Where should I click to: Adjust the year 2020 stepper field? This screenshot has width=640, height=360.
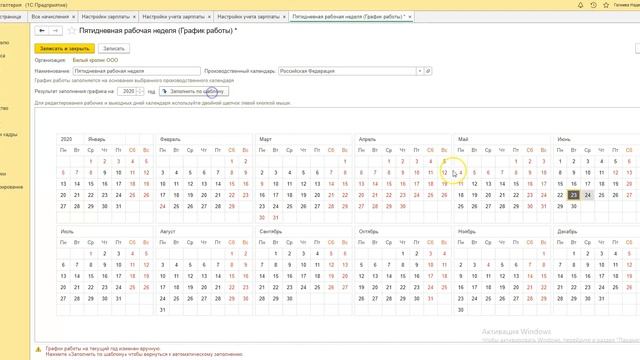pos(131,91)
